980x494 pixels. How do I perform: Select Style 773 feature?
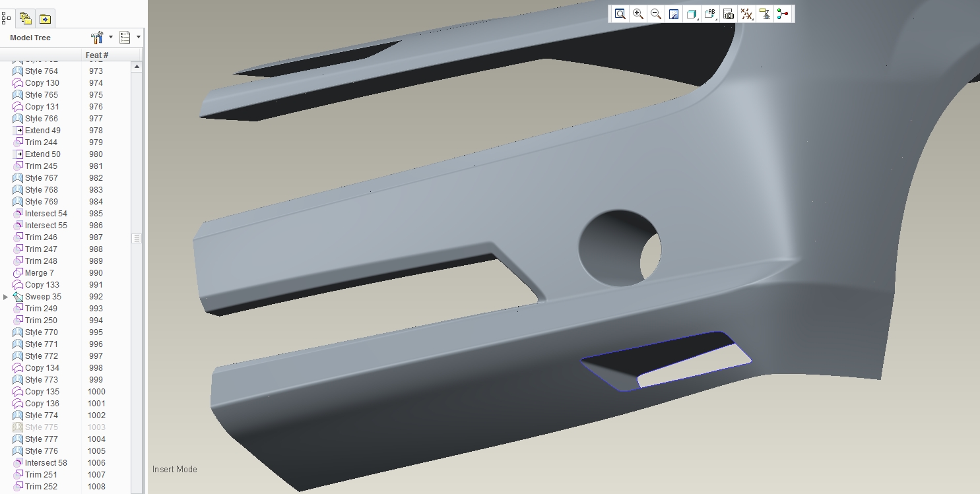point(41,380)
